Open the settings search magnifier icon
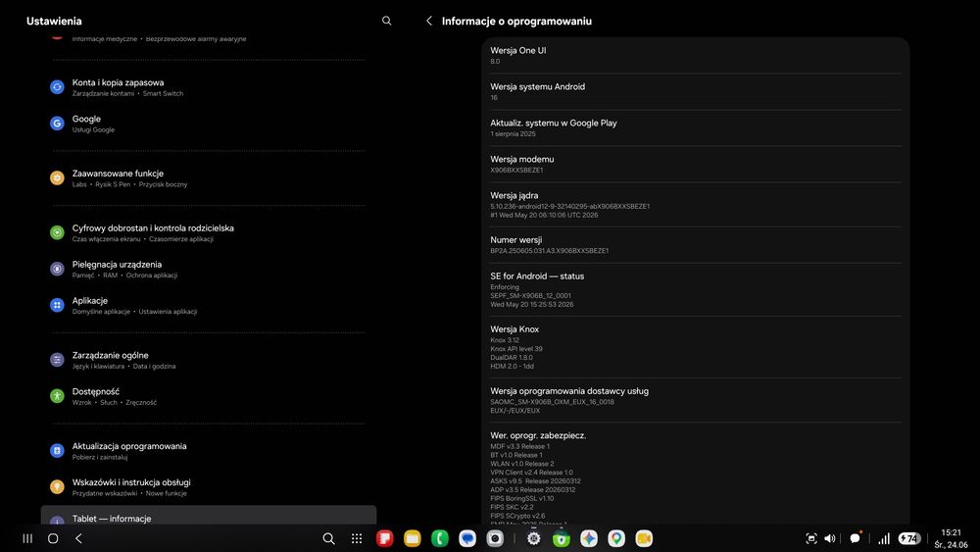 [387, 21]
